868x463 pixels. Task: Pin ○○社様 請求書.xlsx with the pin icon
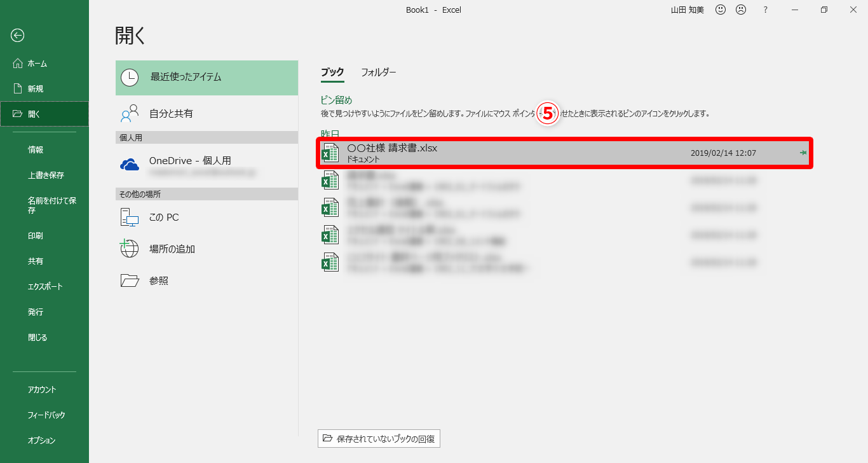click(803, 153)
